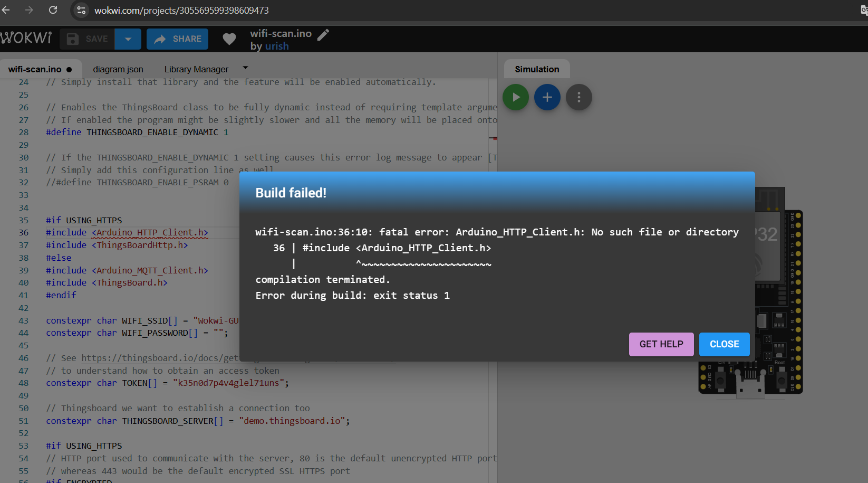This screenshot has width=868, height=483.
Task: Click the #else directive on line 38
Action: click(x=59, y=258)
